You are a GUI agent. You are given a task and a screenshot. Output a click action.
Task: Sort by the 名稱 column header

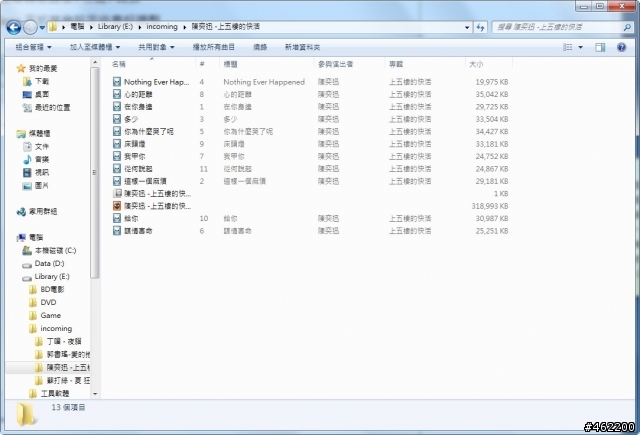coord(153,64)
